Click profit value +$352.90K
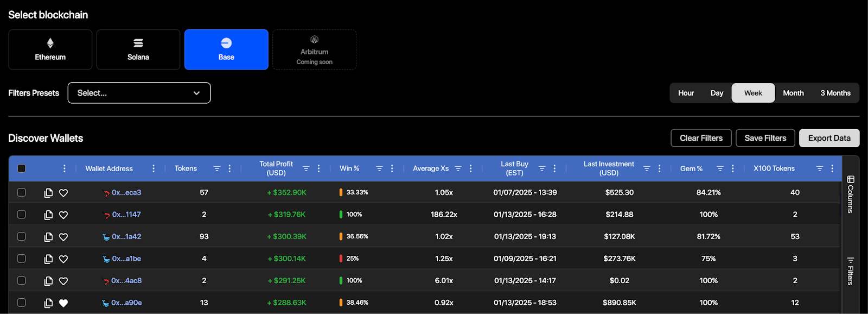 pyautogui.click(x=286, y=192)
